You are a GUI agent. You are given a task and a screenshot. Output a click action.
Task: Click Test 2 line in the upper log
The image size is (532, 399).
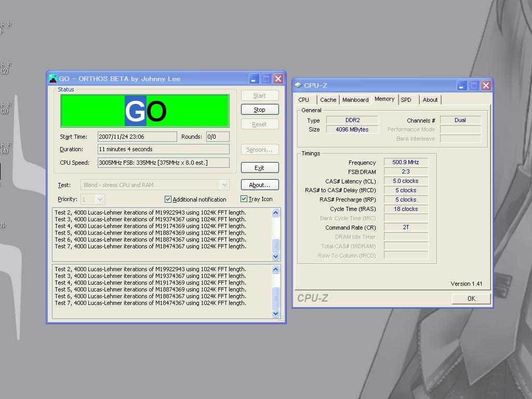[150, 212]
